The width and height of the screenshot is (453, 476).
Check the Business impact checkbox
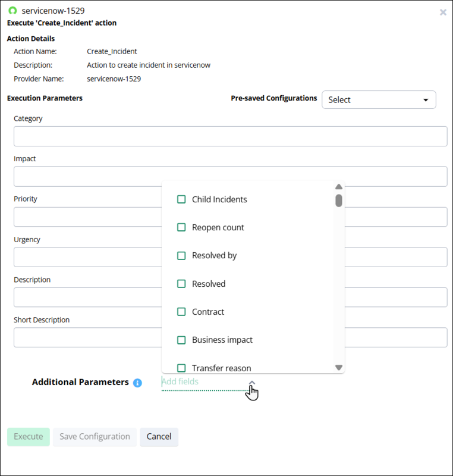(181, 340)
